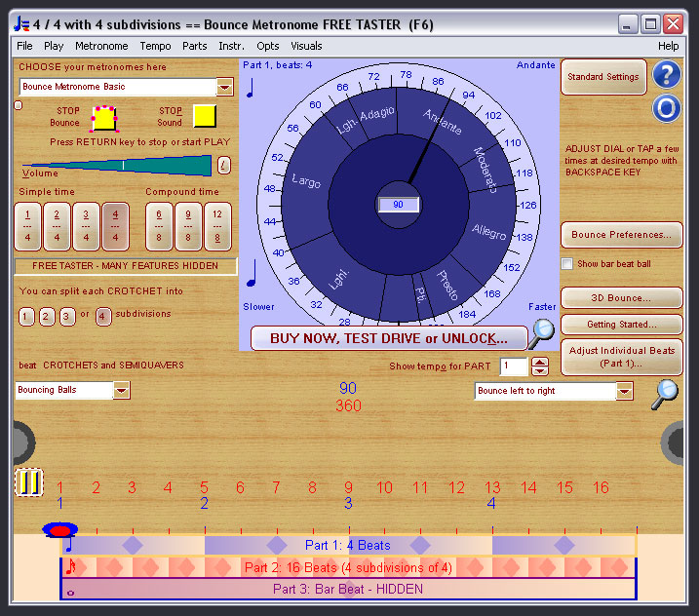Image resolution: width=699 pixels, height=616 pixels.
Task: Click the magnifier icon beside BUY NOW button
Action: [x=542, y=334]
